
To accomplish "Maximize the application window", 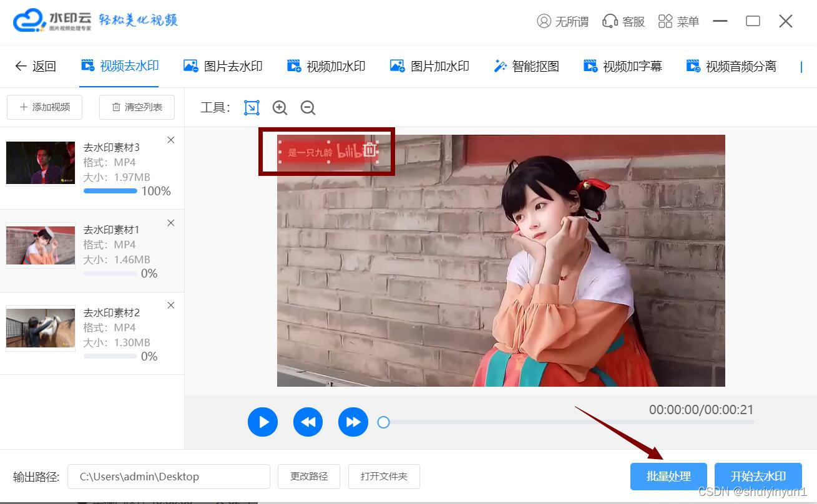I will (x=753, y=21).
